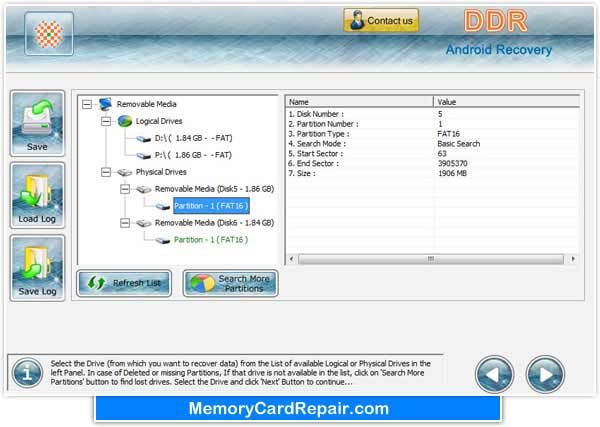
Task: Select the Removable Media computer icon
Action: point(105,104)
